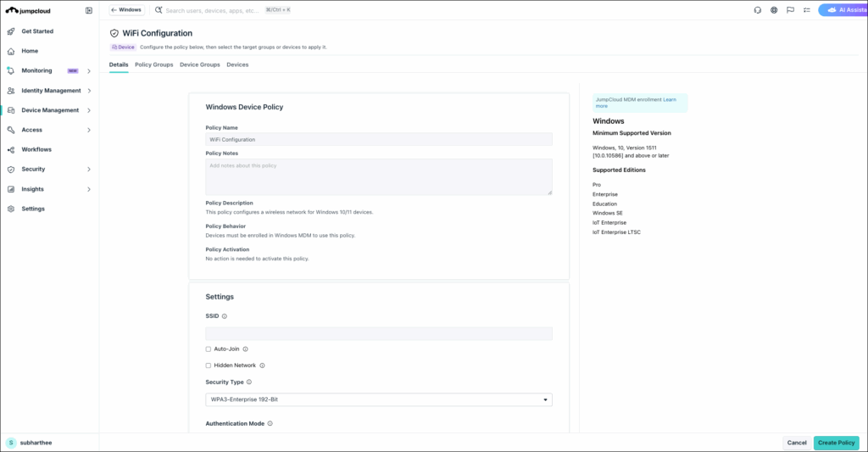Click the Insights chart icon
868x452 pixels.
click(11, 189)
